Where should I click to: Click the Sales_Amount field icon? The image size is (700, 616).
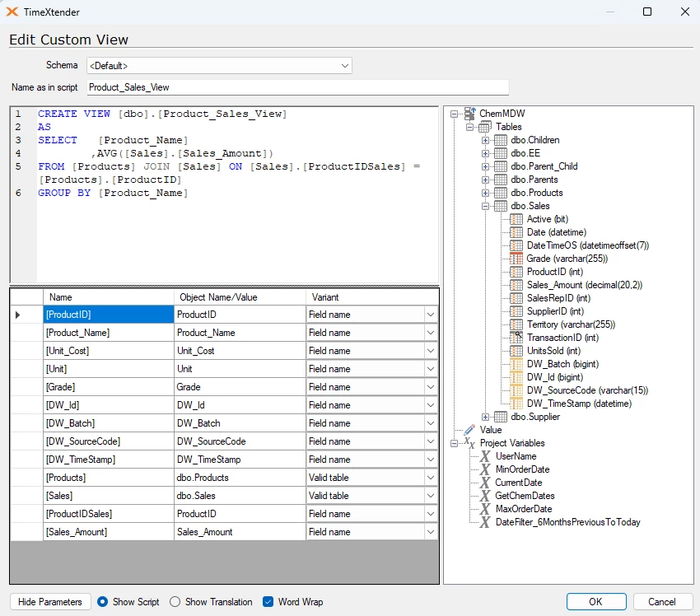516,285
